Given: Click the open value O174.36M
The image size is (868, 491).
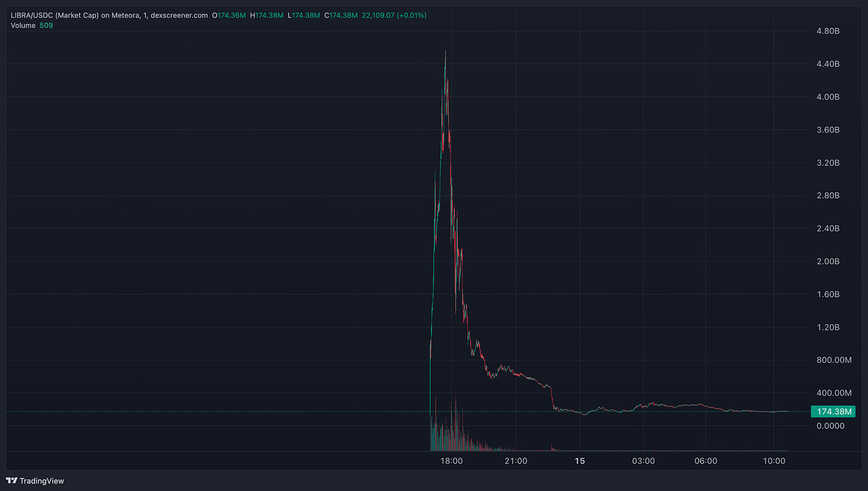Looking at the screenshot, I should click(229, 14).
